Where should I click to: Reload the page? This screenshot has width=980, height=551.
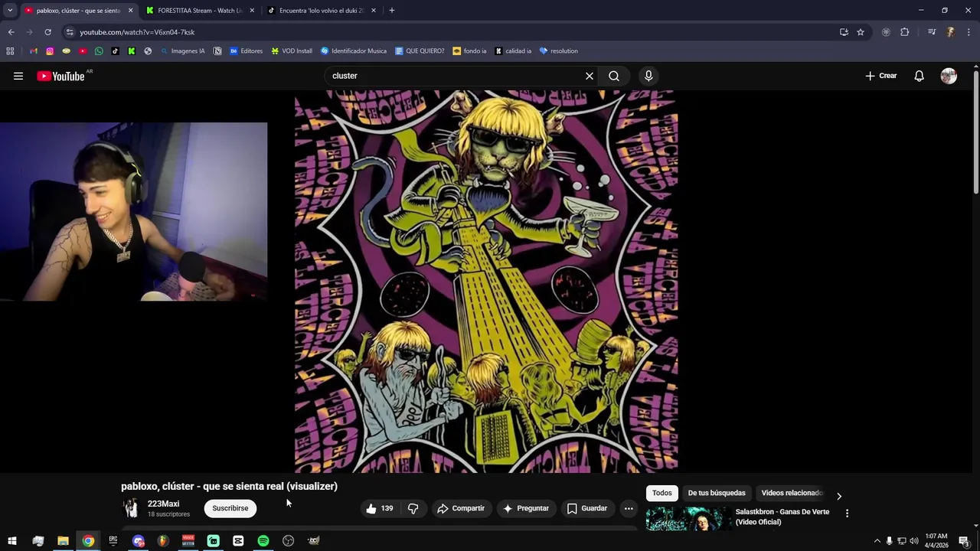coord(47,32)
